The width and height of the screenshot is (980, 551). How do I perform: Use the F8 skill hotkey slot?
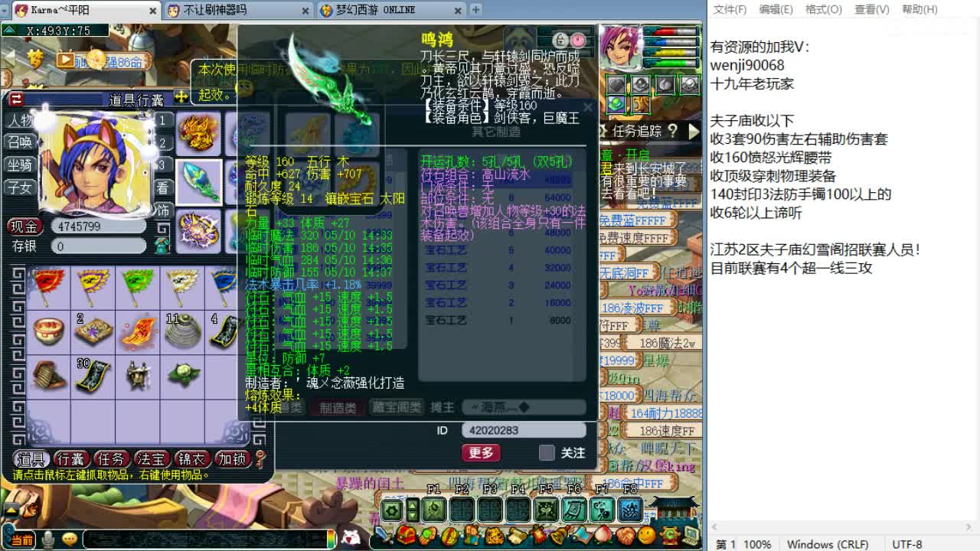tap(630, 510)
